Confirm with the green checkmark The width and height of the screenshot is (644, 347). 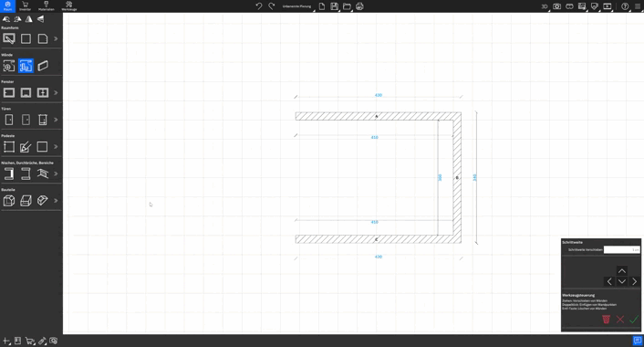(x=634, y=319)
